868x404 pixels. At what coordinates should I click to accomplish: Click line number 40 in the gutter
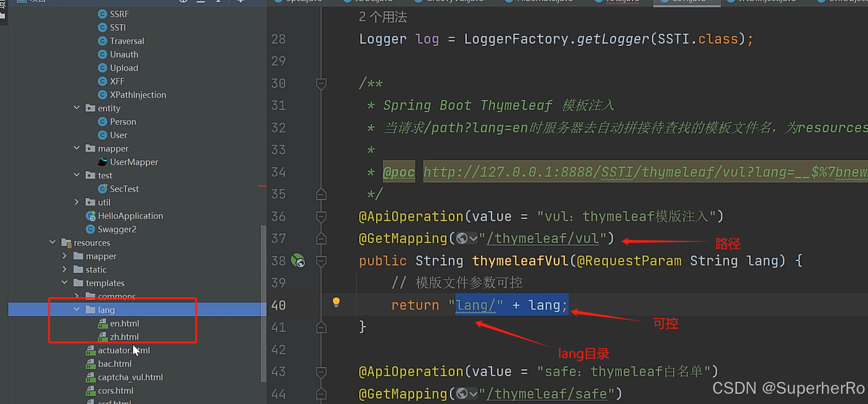(278, 305)
